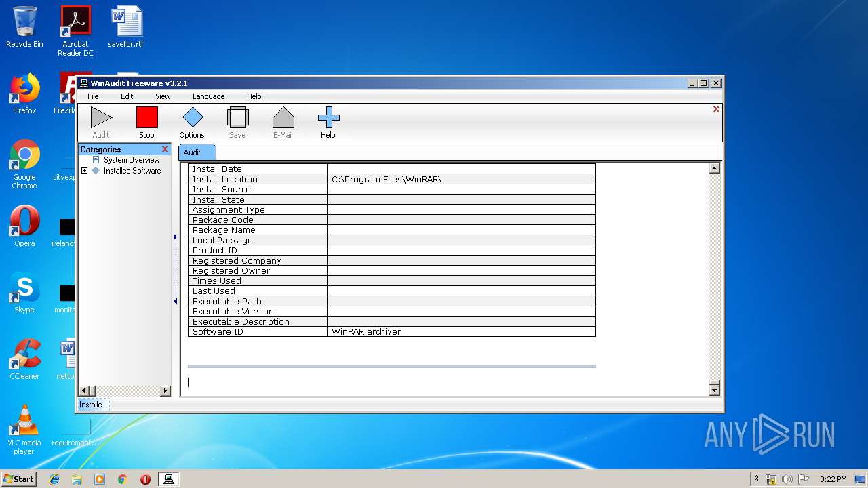Viewport: 868px width, 488px height.
Task: Open Acrobat Reader DC desktop icon
Action: [75, 31]
